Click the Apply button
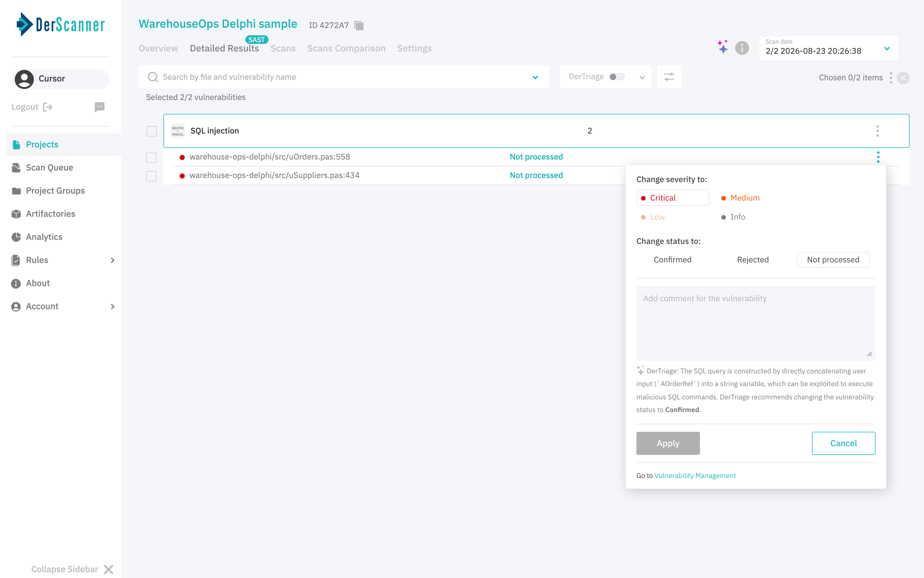The height and width of the screenshot is (578, 924). pyautogui.click(x=668, y=443)
